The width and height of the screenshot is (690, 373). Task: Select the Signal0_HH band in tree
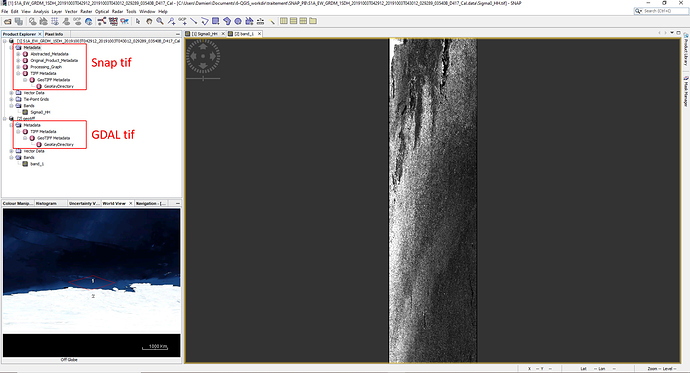click(x=40, y=112)
